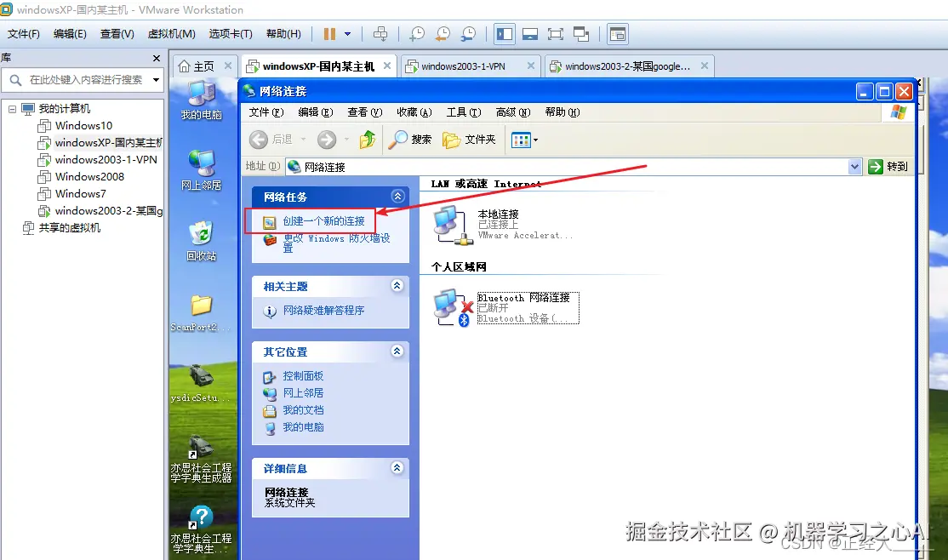
Task: Click the 亦思社会工程学字典生成器 desktop shortcut
Action: (x=202, y=460)
